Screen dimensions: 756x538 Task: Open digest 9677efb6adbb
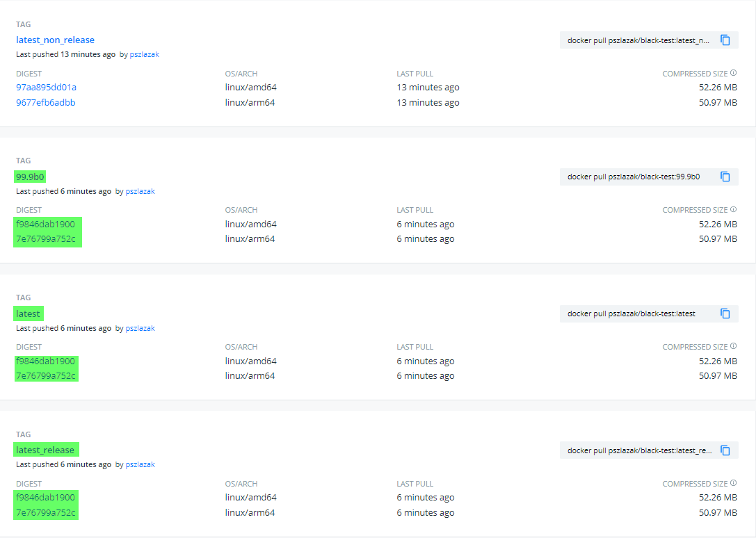click(x=46, y=102)
